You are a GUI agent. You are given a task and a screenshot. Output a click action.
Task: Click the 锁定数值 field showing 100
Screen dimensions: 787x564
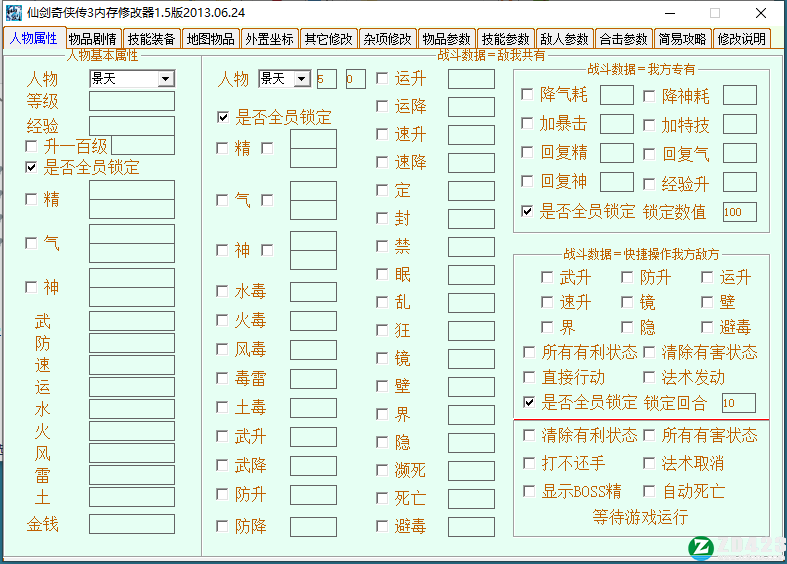tap(739, 212)
